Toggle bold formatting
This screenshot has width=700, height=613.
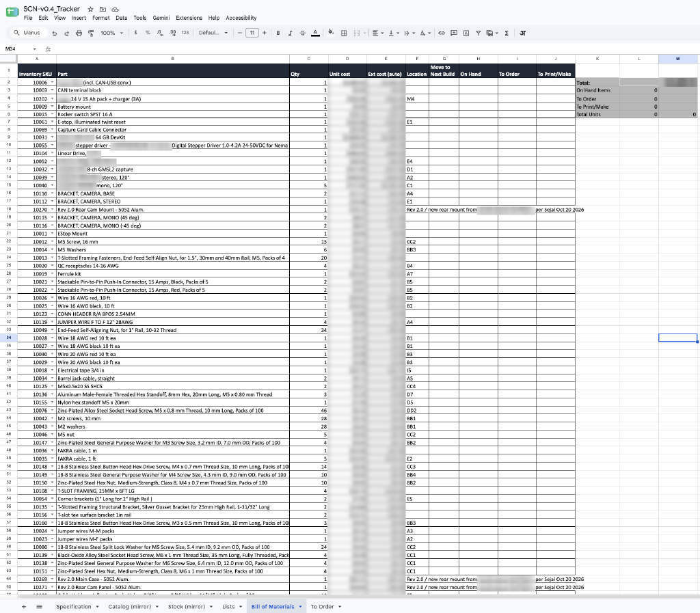278,33
